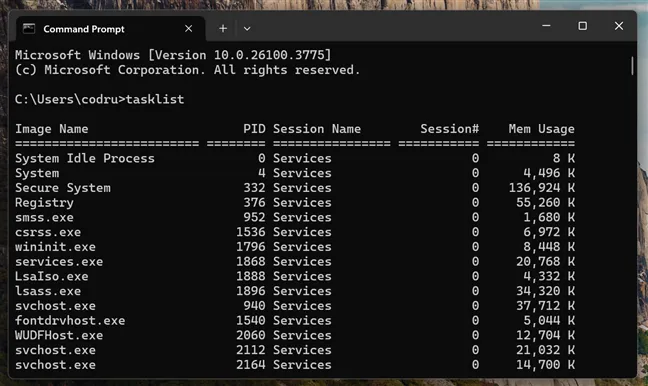Click the 'Image Name' column header
This screenshot has width=648, height=386.
pos(52,129)
